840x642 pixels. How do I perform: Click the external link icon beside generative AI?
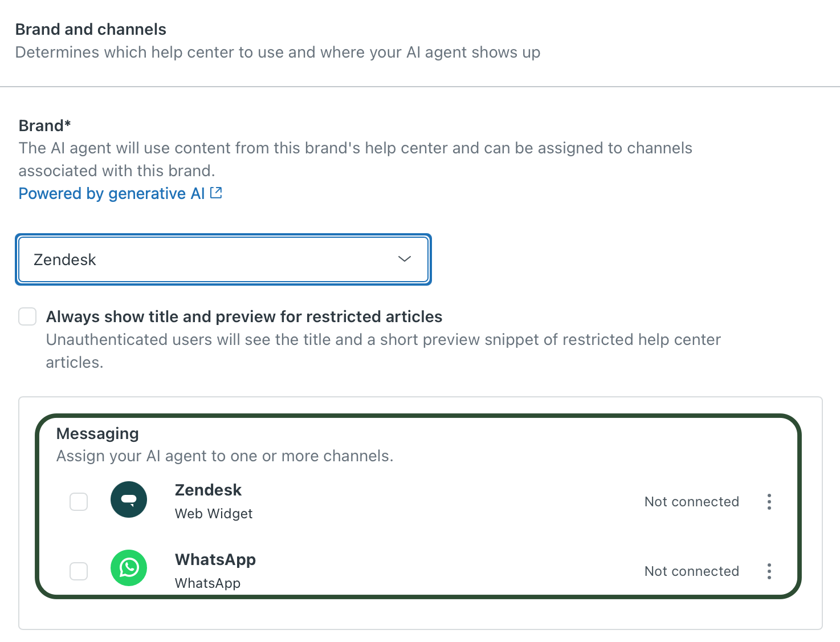tap(215, 193)
